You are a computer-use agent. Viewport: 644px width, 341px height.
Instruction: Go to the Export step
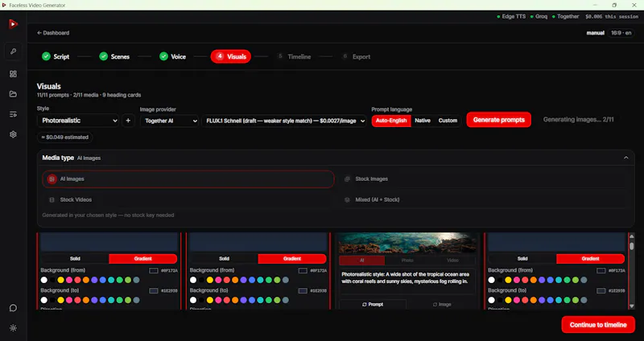coord(356,56)
